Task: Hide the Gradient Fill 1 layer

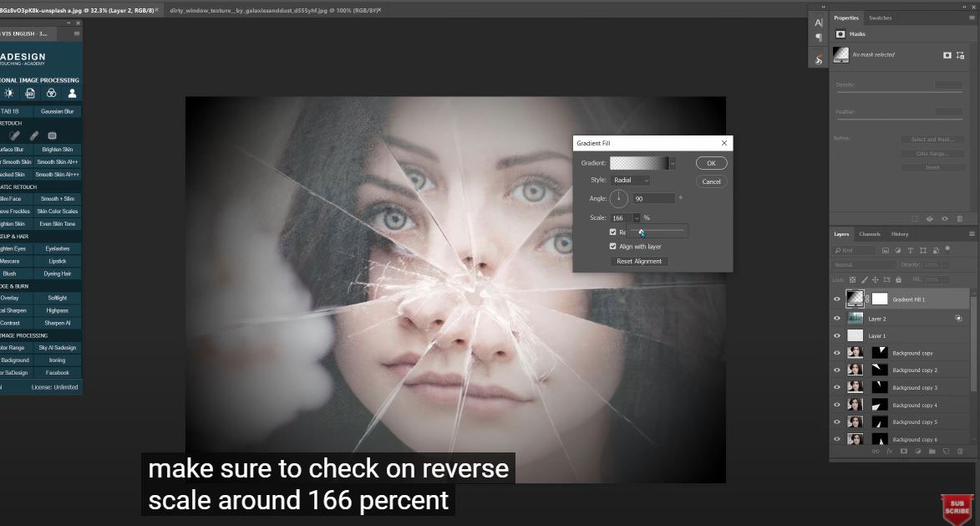Action: pos(837,299)
